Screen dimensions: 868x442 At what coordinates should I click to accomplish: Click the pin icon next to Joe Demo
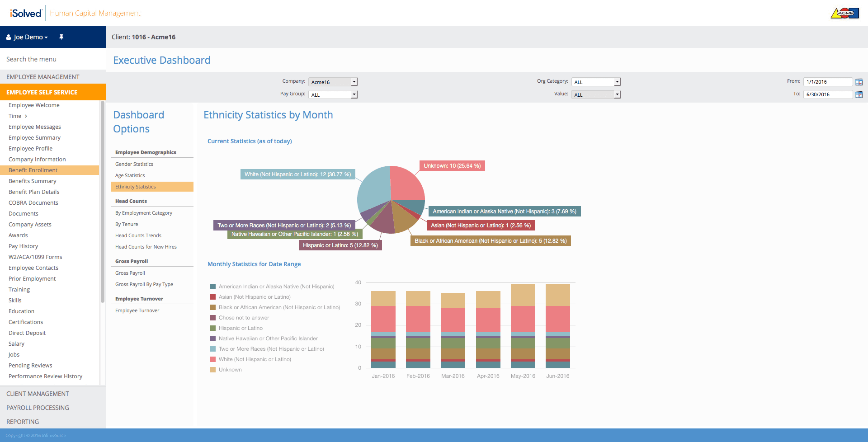click(x=61, y=37)
